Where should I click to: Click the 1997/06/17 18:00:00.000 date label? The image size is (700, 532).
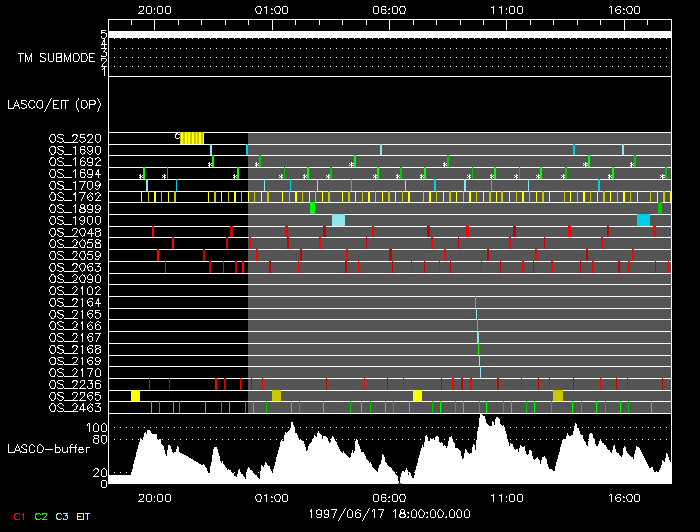389,513
